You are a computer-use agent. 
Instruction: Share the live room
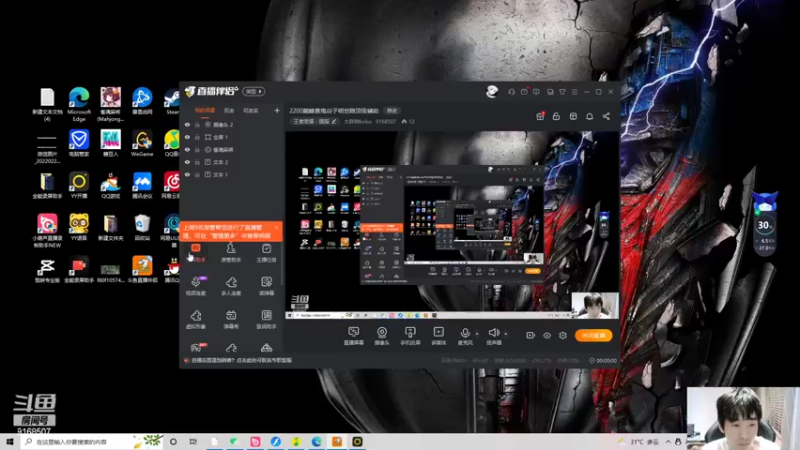click(606, 116)
